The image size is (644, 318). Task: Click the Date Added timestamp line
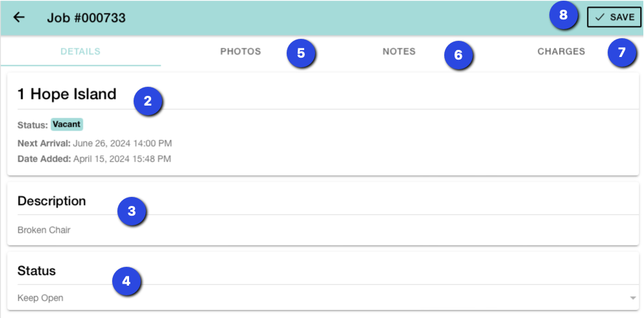tap(95, 159)
